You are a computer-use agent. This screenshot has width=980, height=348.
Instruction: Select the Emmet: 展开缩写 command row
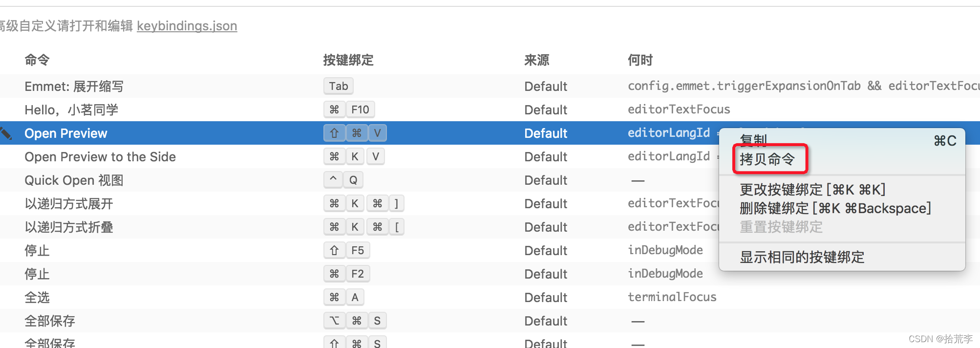[x=490, y=86]
